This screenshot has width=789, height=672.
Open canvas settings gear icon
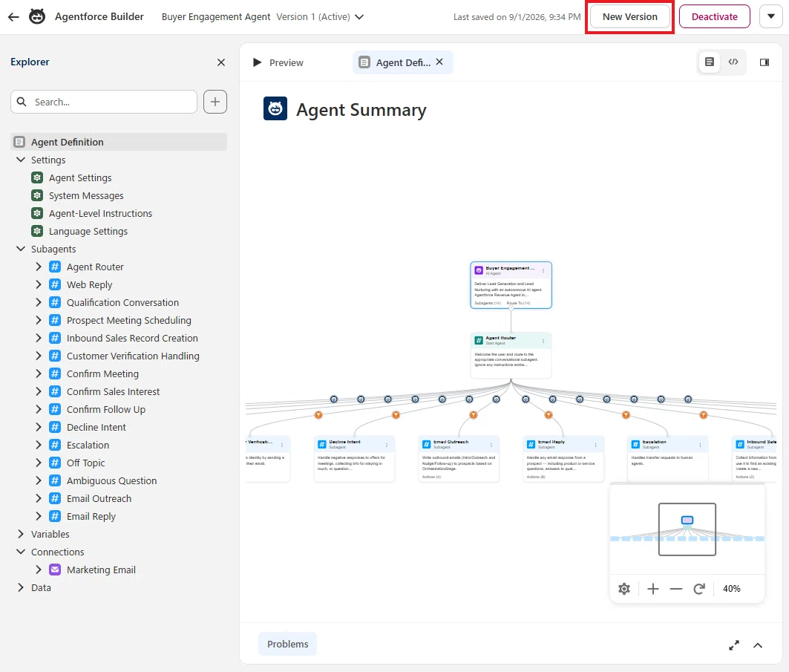coord(624,588)
